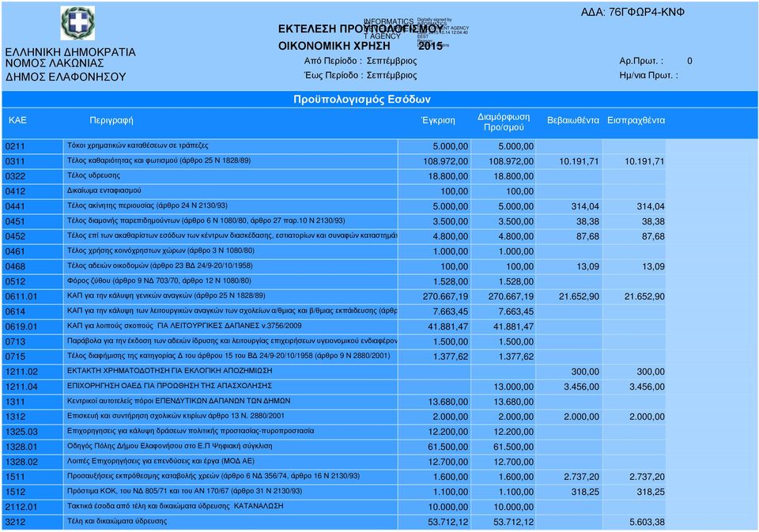The width and height of the screenshot is (759, 532).
Task: Click Βεβαιωθέντα value 2.000,00 in row 1312
Action: [581, 417]
